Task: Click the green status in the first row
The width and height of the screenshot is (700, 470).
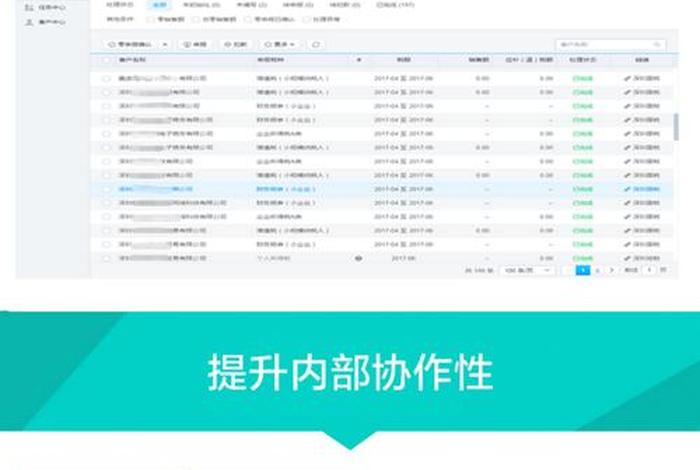Action: pos(583,79)
